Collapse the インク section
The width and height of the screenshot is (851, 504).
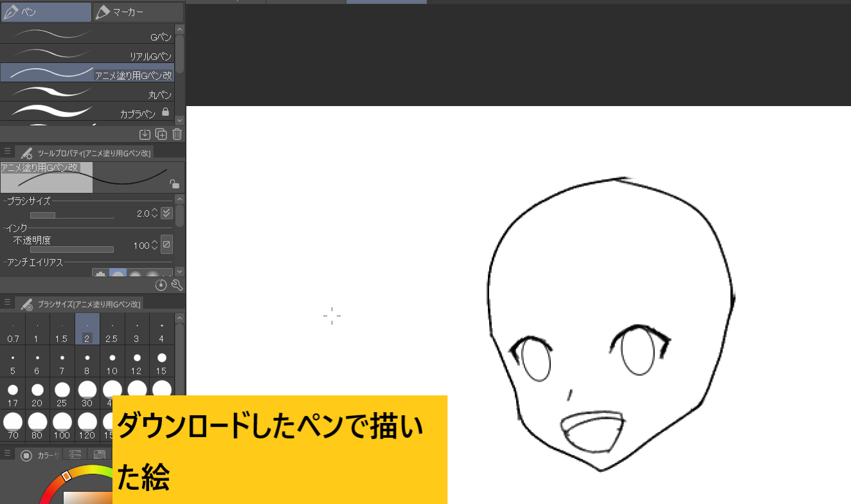point(5,227)
